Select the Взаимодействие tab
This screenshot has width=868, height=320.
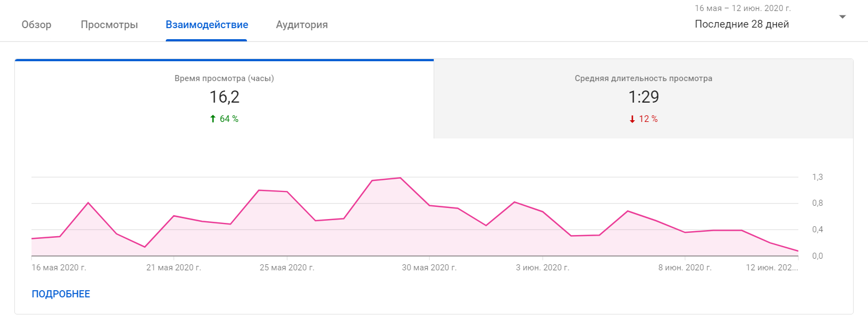pyautogui.click(x=207, y=25)
